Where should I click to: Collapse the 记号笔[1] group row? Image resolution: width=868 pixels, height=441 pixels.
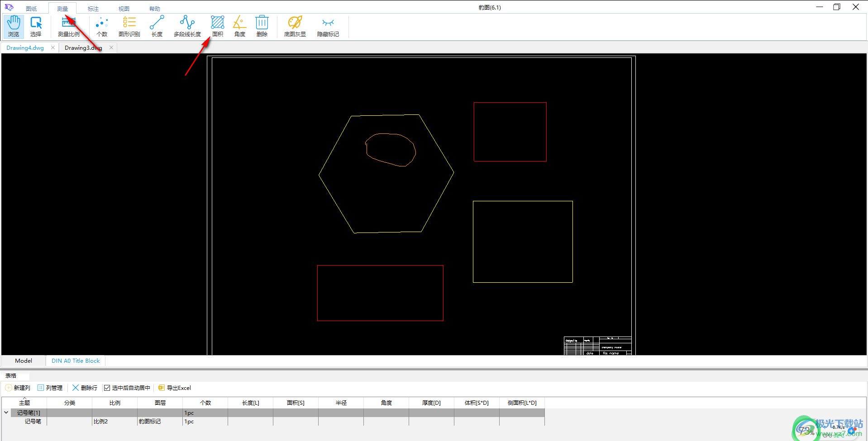pyautogui.click(x=6, y=413)
